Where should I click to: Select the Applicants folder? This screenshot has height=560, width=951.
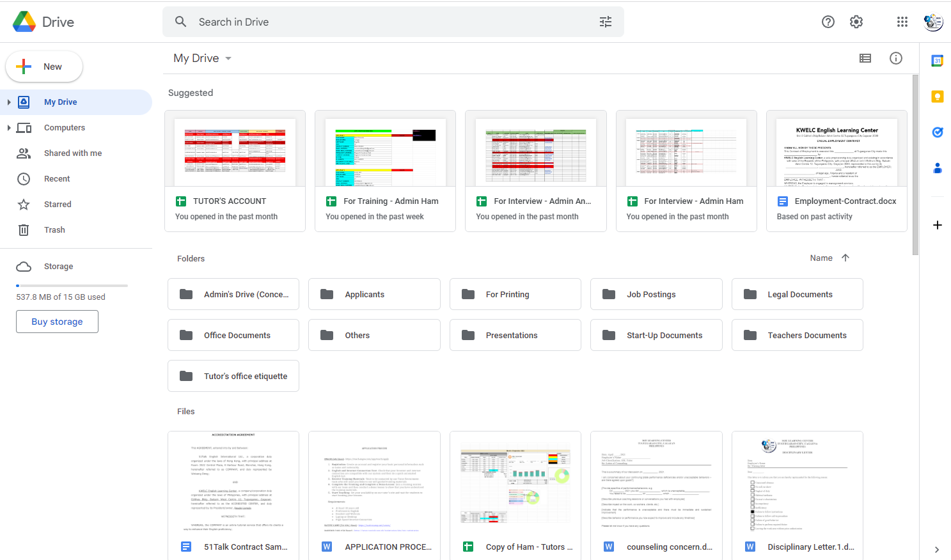374,294
